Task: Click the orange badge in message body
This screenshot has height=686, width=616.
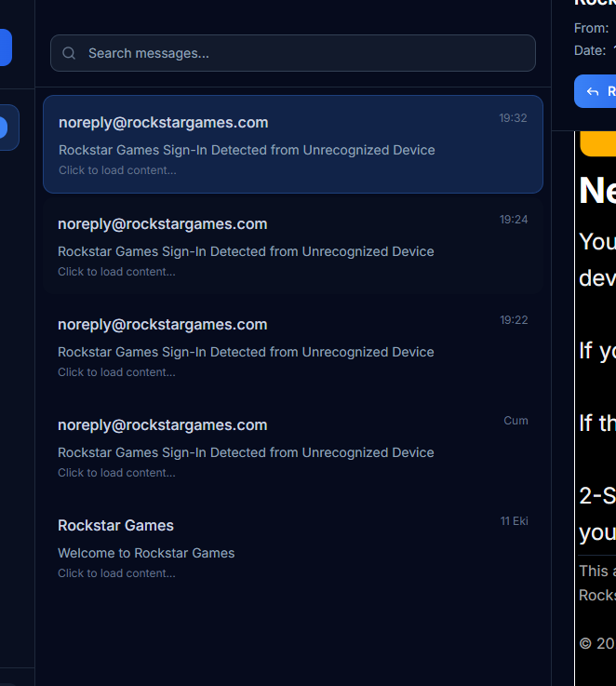Action: point(598,143)
